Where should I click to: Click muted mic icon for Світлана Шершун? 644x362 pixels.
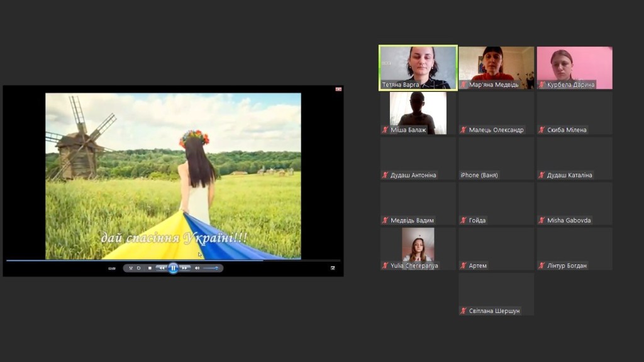(464, 311)
